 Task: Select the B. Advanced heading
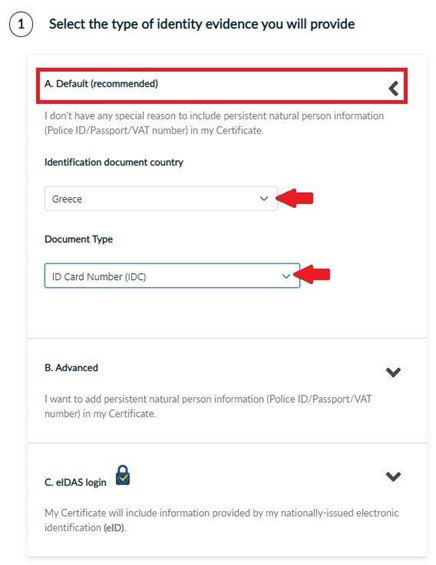click(x=71, y=368)
